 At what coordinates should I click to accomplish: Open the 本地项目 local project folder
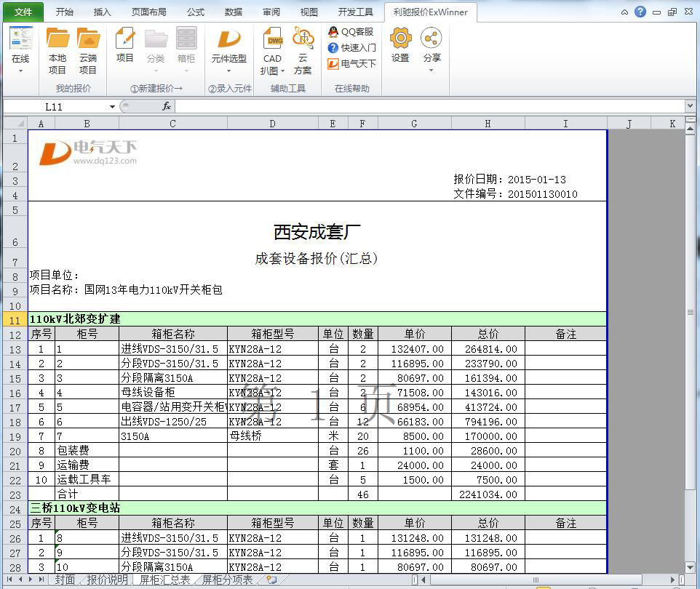[x=57, y=51]
